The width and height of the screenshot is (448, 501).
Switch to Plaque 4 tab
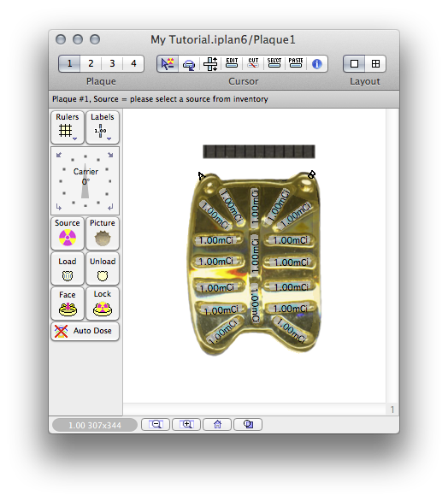coord(133,63)
